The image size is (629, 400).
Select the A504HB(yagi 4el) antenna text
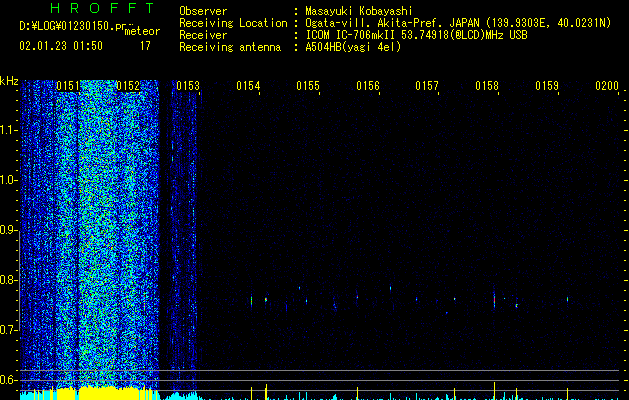click(353, 47)
